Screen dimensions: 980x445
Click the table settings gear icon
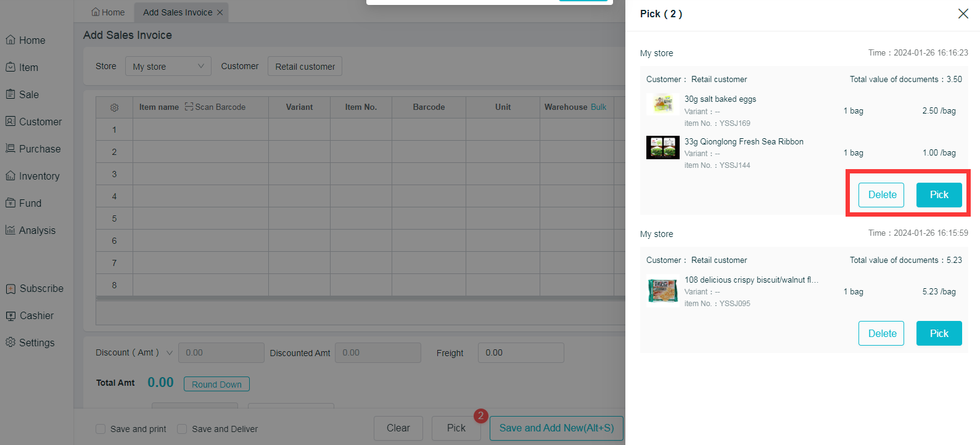(x=114, y=107)
